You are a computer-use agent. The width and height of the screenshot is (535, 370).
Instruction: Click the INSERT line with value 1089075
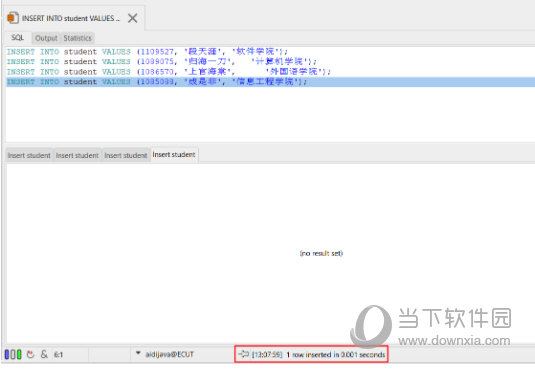click(x=162, y=61)
